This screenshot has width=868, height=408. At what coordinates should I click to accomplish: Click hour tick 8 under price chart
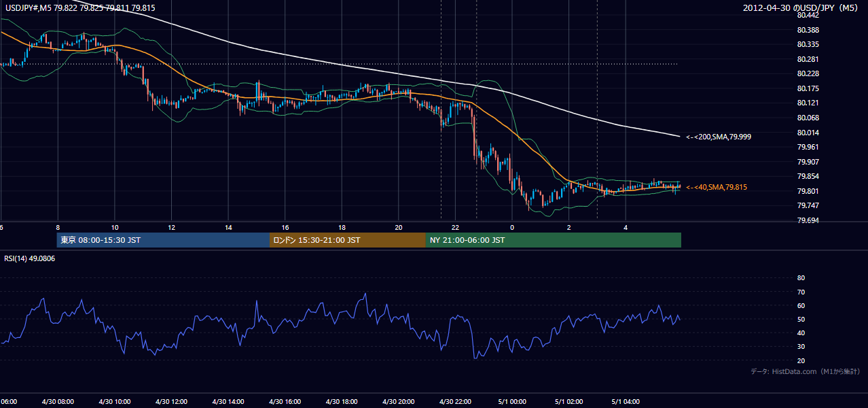tap(58, 228)
